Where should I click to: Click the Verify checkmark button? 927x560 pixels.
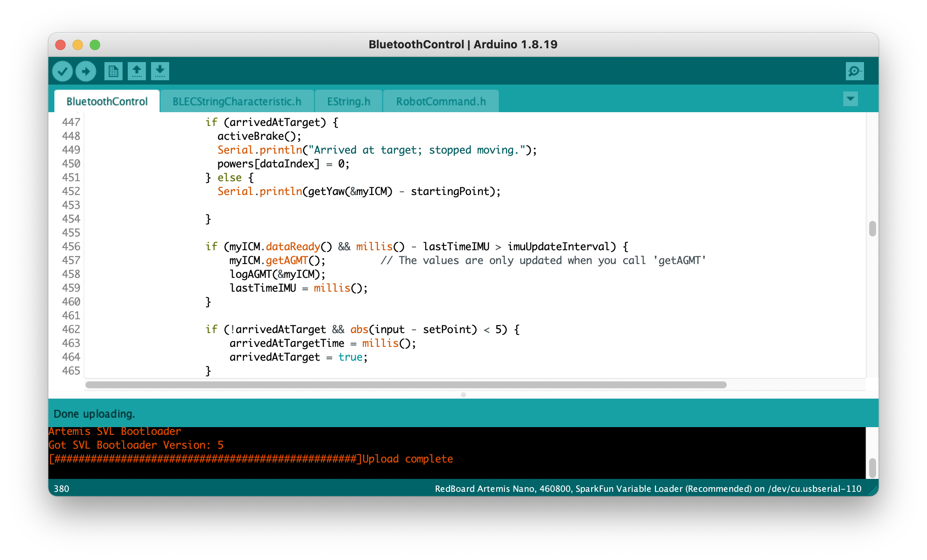click(63, 71)
